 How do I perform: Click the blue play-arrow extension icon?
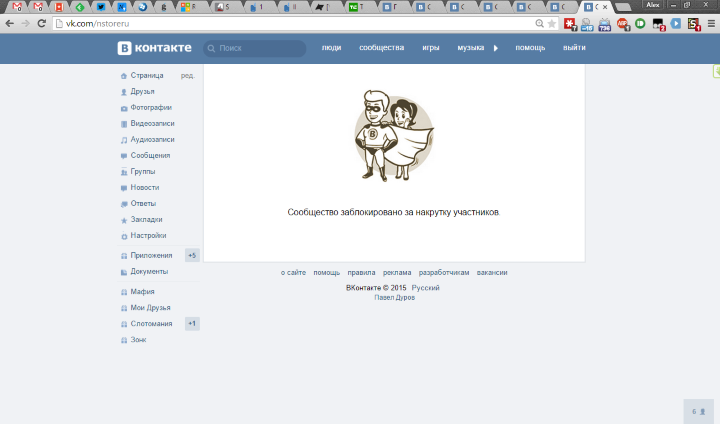(675, 23)
